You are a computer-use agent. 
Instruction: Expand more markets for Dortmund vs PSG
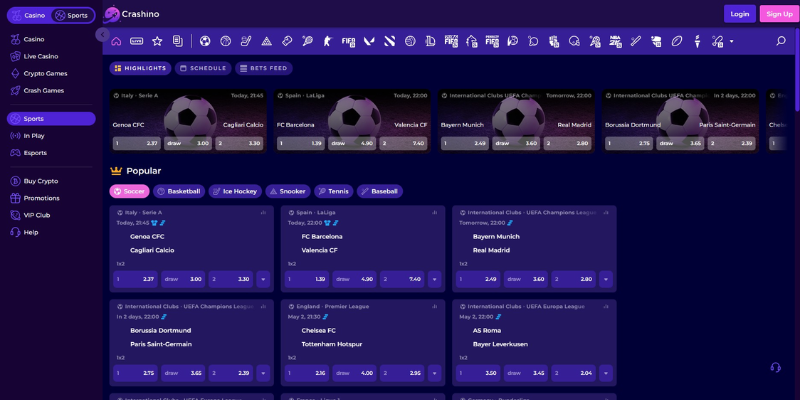[x=263, y=373]
